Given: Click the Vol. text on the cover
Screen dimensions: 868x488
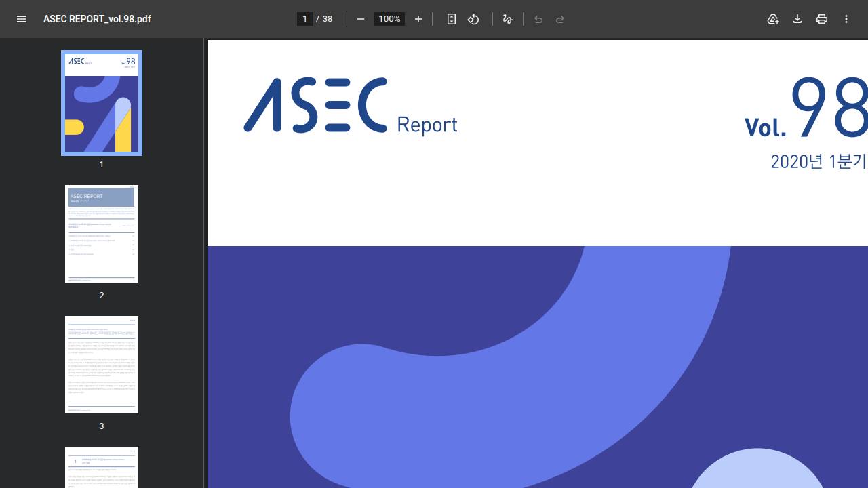Looking at the screenshot, I should pyautogui.click(x=766, y=127).
